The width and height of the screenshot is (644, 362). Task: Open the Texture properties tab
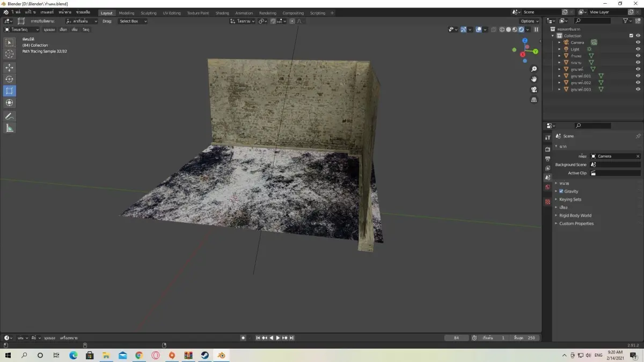tap(547, 202)
